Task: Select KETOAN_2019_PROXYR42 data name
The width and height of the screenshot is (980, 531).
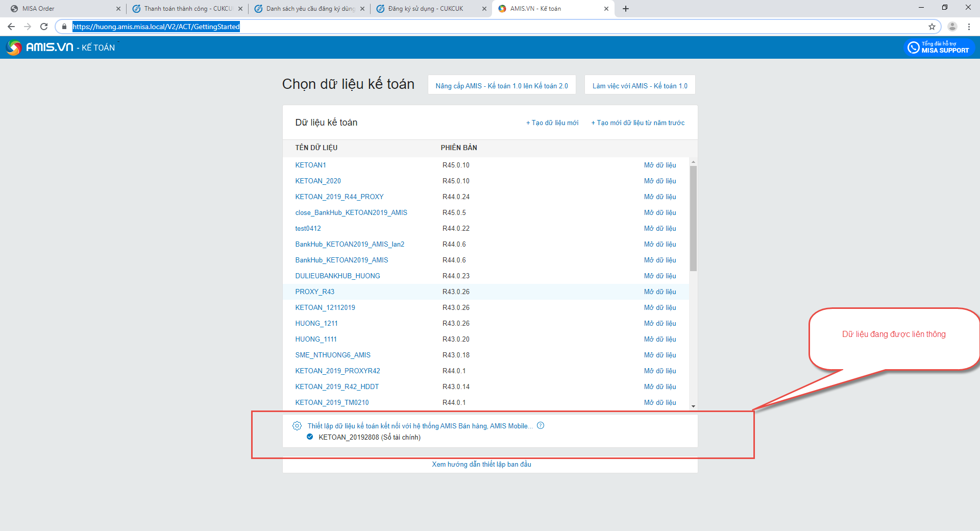Action: (337, 371)
